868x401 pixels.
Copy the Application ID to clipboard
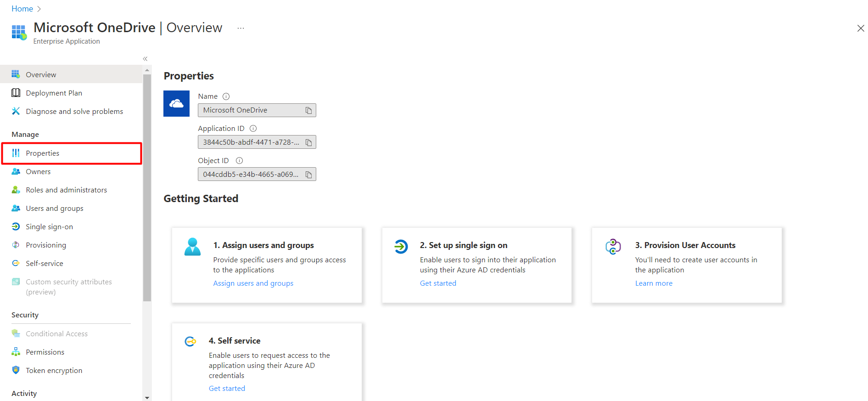[308, 142]
